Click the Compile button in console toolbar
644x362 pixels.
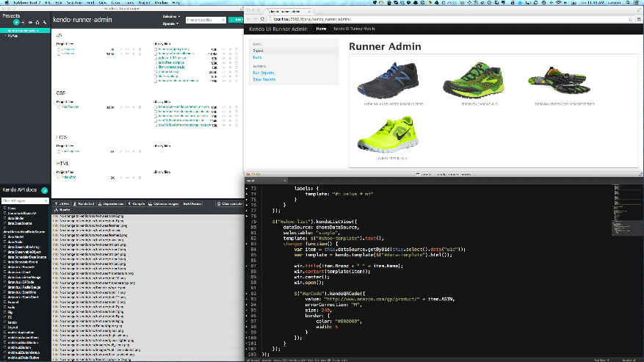point(137,204)
